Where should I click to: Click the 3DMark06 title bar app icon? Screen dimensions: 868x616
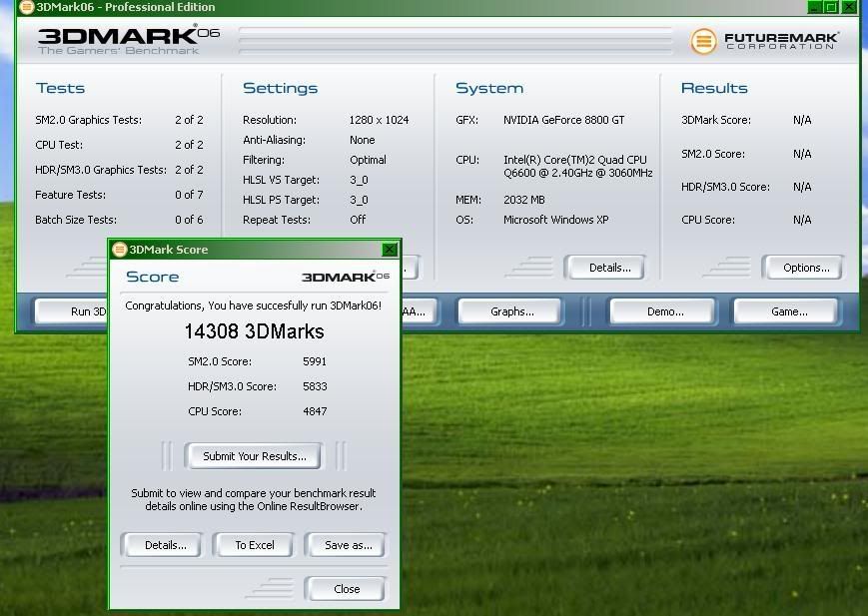(x=27, y=7)
